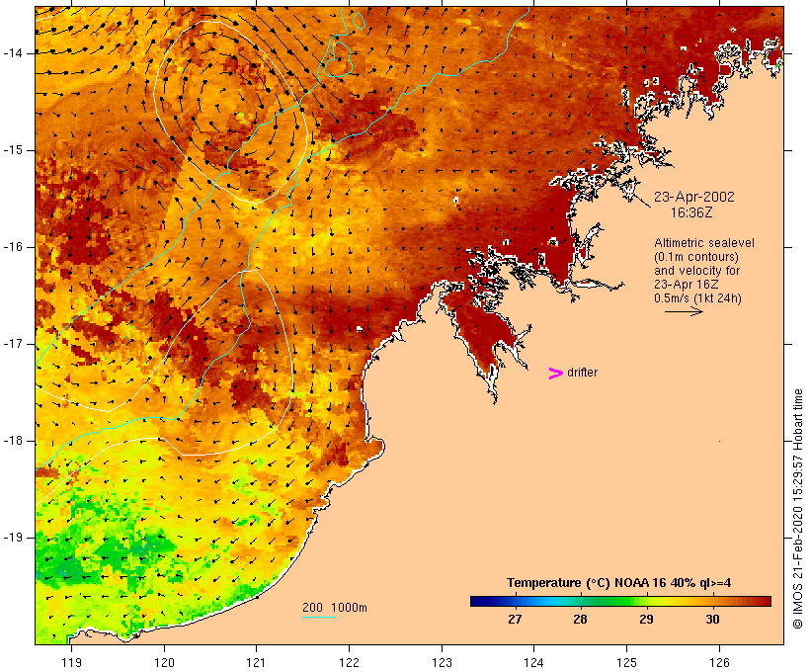Click the longitude axis label '124'

coord(533,662)
